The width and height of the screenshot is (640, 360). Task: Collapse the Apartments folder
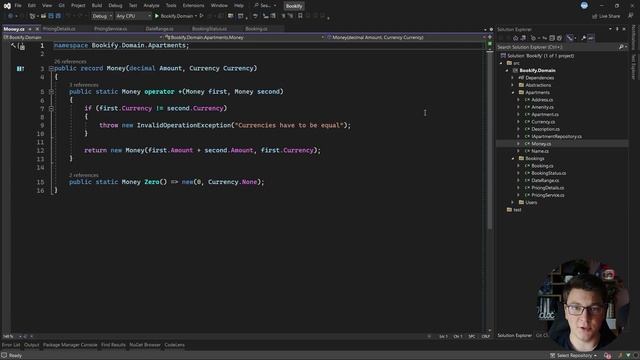pyautogui.click(x=513, y=93)
